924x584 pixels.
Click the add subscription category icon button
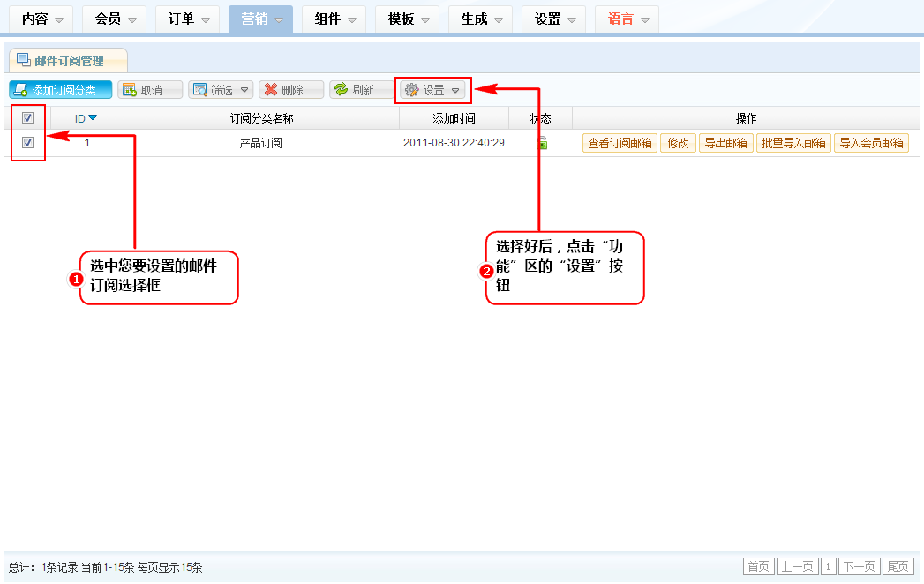[21, 90]
